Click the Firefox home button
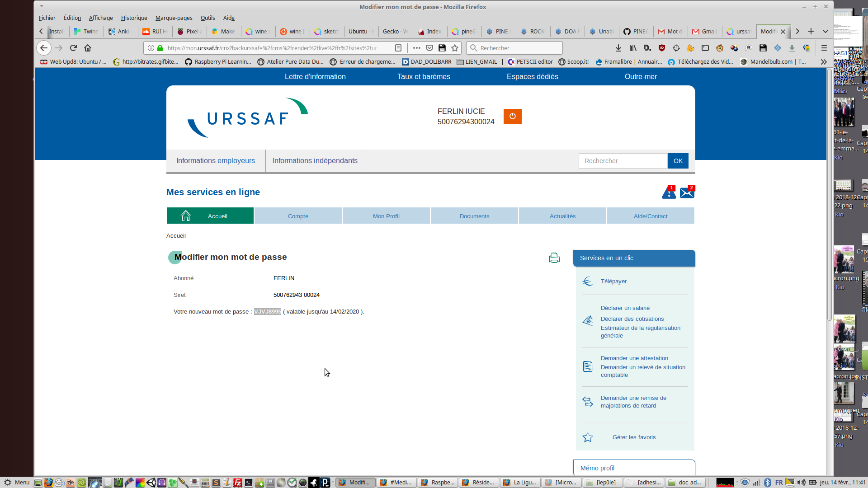868x488 pixels. click(x=88, y=48)
